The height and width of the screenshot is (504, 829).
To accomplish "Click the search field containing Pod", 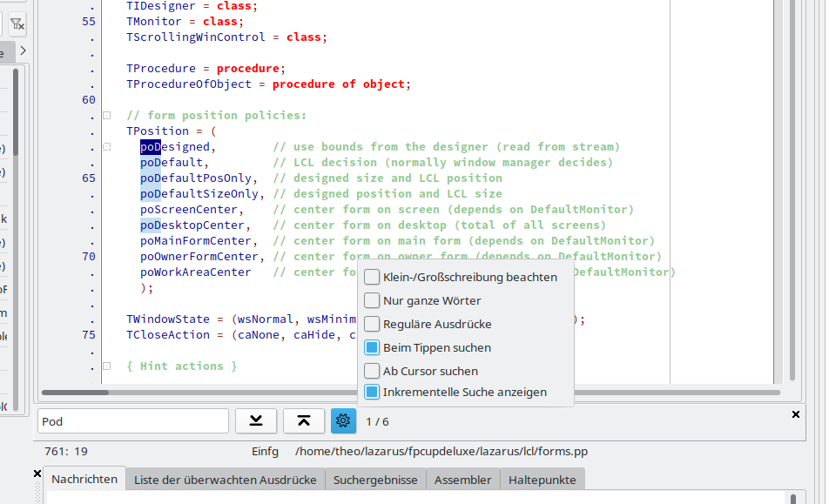I will 133,421.
